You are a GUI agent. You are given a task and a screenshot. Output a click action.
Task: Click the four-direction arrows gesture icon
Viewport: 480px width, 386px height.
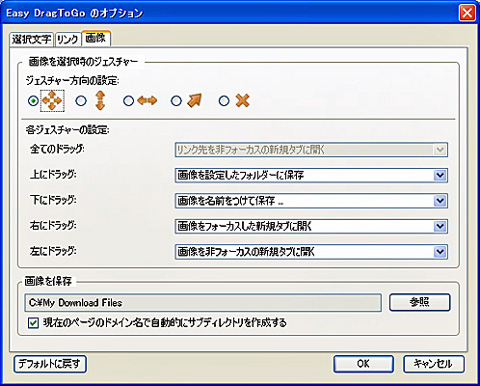tap(52, 101)
